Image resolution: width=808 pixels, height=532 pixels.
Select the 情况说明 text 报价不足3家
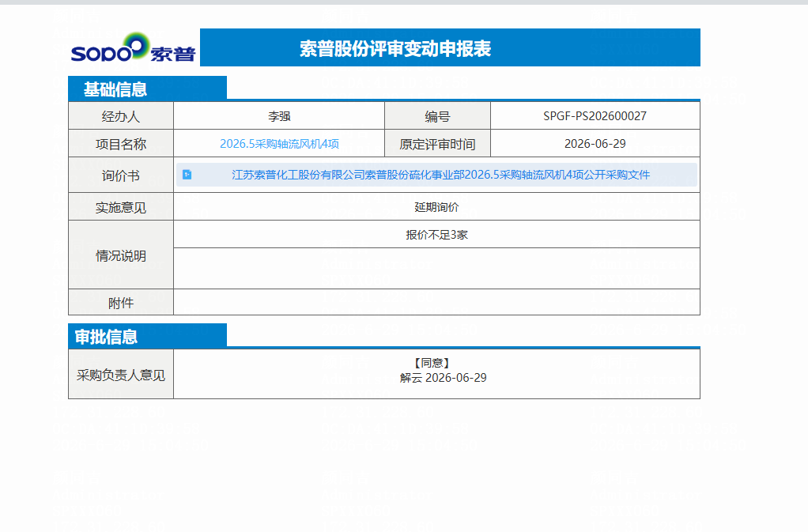click(436, 235)
